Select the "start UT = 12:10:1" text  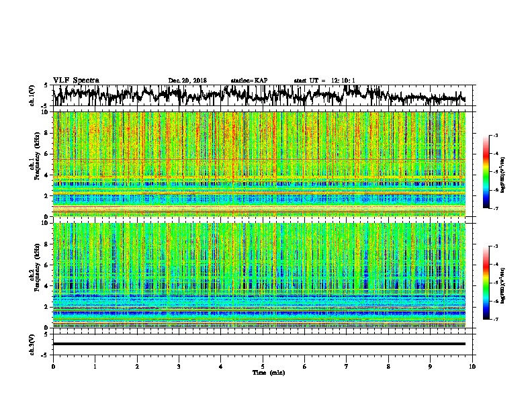click(324, 81)
